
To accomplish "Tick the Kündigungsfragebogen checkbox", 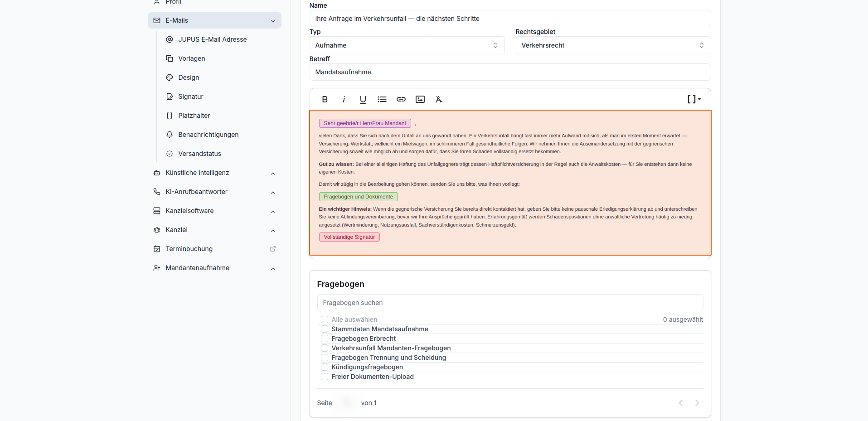I will click(x=325, y=367).
